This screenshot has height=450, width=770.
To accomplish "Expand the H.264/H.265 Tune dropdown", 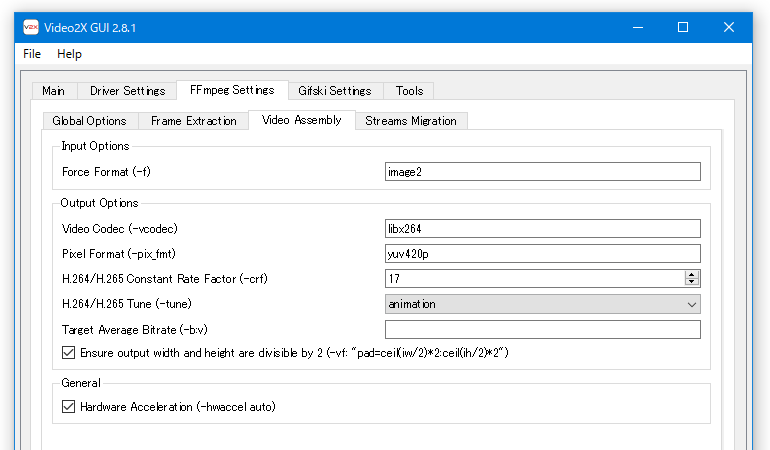I will click(x=543, y=304).
